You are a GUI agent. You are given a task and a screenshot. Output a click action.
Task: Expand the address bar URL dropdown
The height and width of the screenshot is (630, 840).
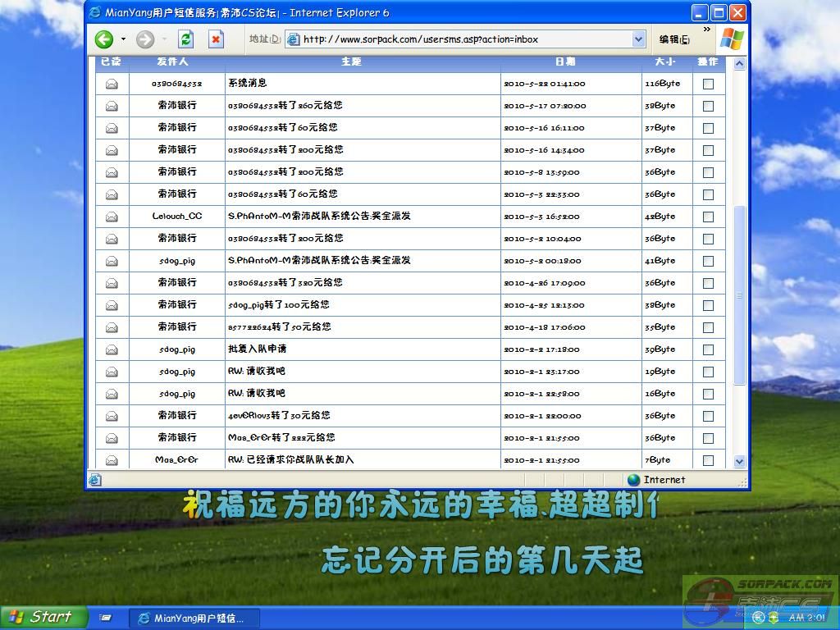[x=639, y=39]
